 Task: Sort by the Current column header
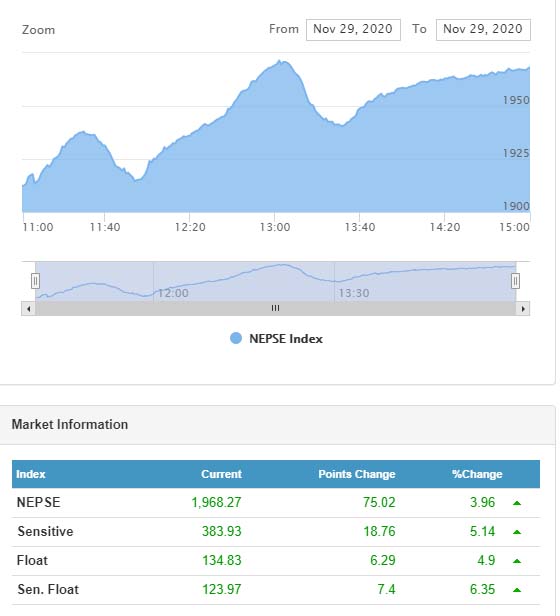221,474
